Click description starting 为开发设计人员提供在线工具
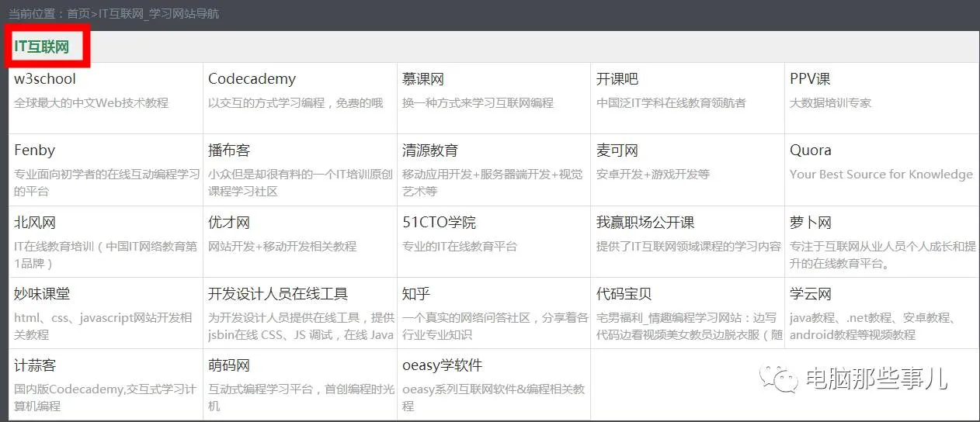Viewport: 980px width, 422px height. (301, 326)
